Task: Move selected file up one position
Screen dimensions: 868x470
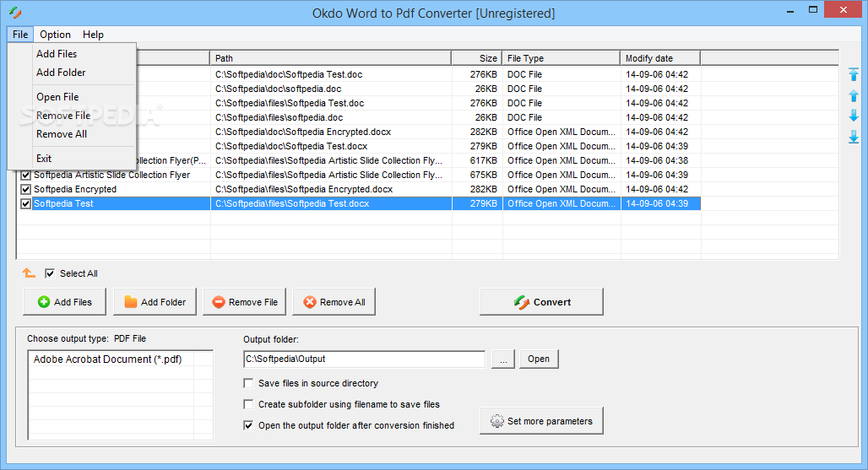Action: click(x=854, y=95)
